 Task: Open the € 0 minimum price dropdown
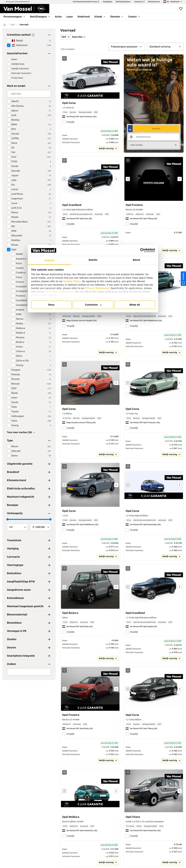point(17,527)
